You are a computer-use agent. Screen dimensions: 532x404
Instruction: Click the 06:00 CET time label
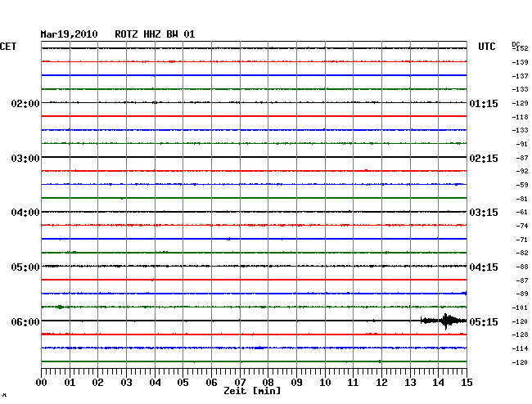click(25, 321)
